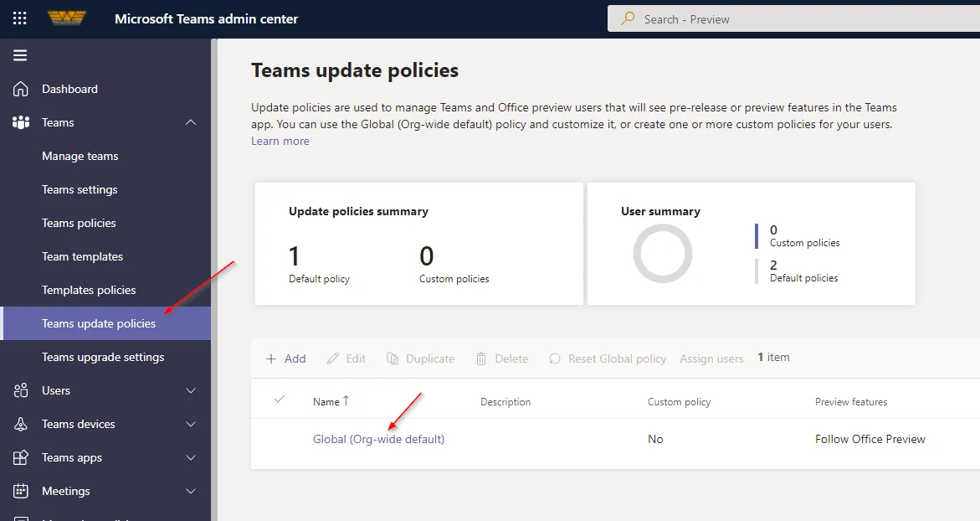Click Meetings label in sidebar
The image size is (980, 521).
tap(65, 492)
